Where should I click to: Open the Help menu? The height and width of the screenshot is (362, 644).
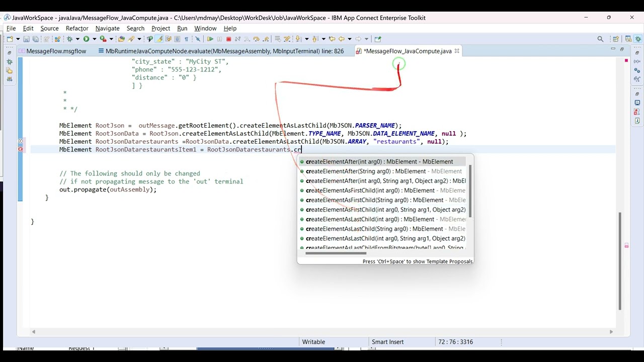(x=230, y=28)
